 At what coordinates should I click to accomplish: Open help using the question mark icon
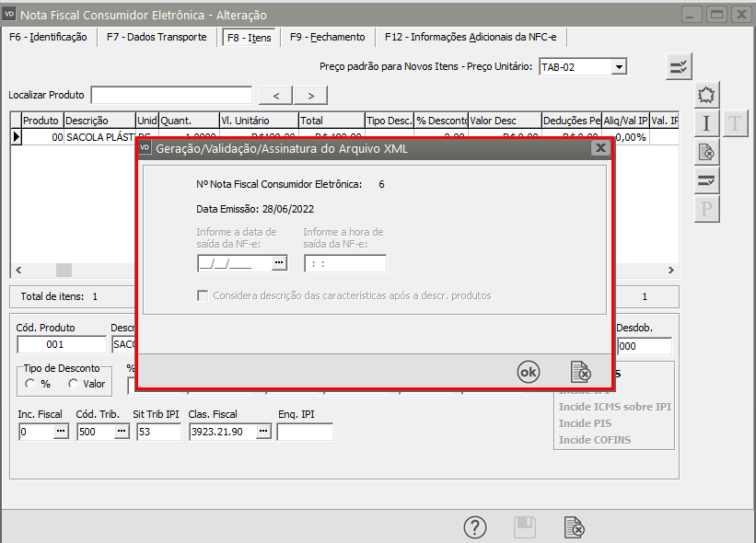[474, 527]
